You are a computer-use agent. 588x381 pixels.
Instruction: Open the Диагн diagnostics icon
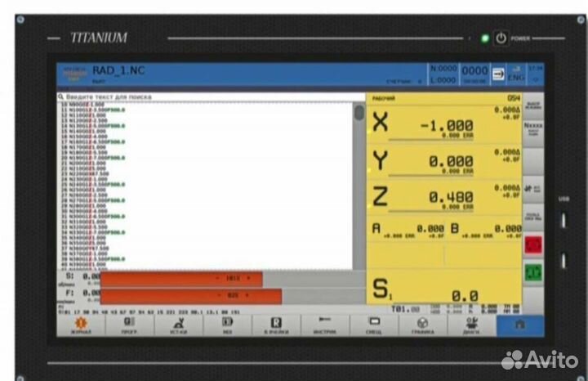471,325
